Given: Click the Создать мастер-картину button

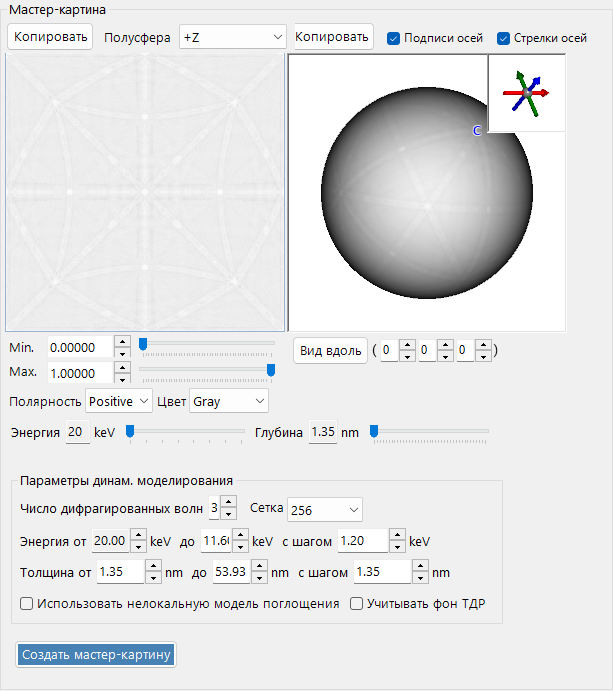Looking at the screenshot, I should 96,654.
